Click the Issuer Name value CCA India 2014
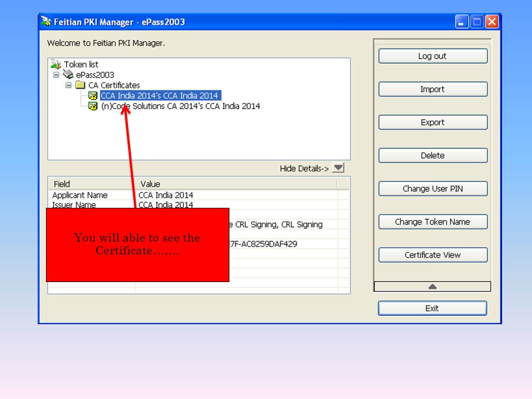The width and height of the screenshot is (532, 399). pos(166,204)
